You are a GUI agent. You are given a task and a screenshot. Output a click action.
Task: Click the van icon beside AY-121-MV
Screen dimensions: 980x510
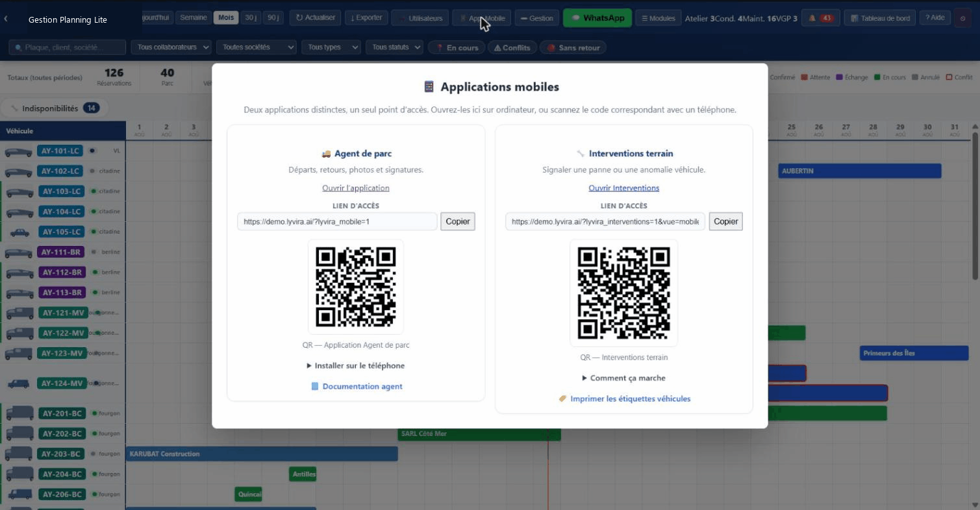click(x=19, y=313)
